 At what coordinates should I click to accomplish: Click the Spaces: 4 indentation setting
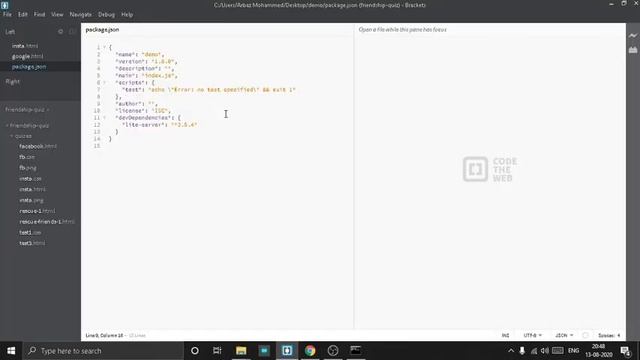coord(609,335)
